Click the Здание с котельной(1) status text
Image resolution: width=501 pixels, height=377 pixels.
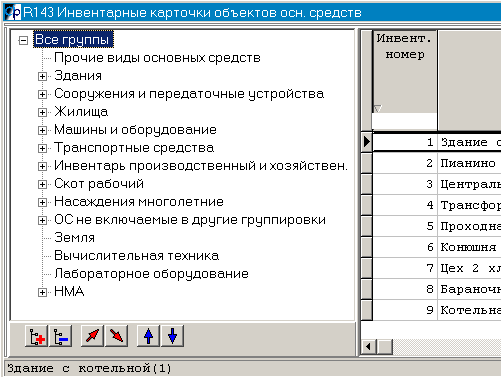pyautogui.click(x=89, y=368)
